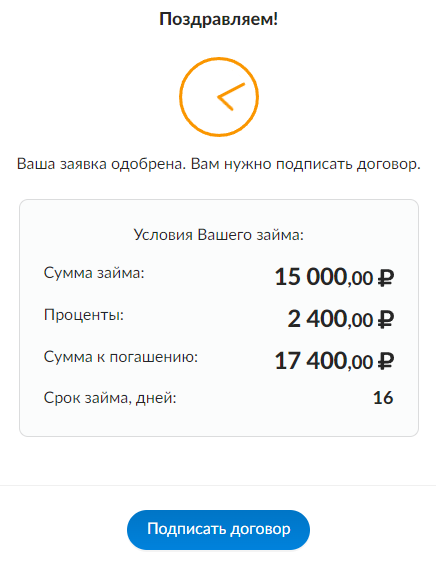Click the 17 400 repayment value
436x563 pixels.
click(x=311, y=360)
